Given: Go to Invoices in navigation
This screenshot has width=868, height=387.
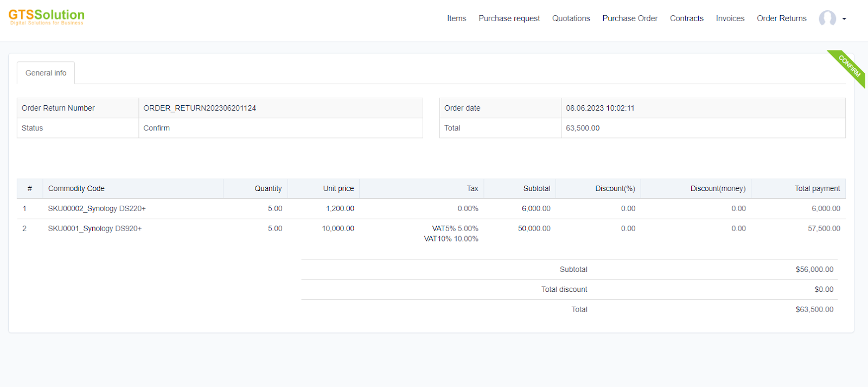Looking at the screenshot, I should (x=730, y=18).
